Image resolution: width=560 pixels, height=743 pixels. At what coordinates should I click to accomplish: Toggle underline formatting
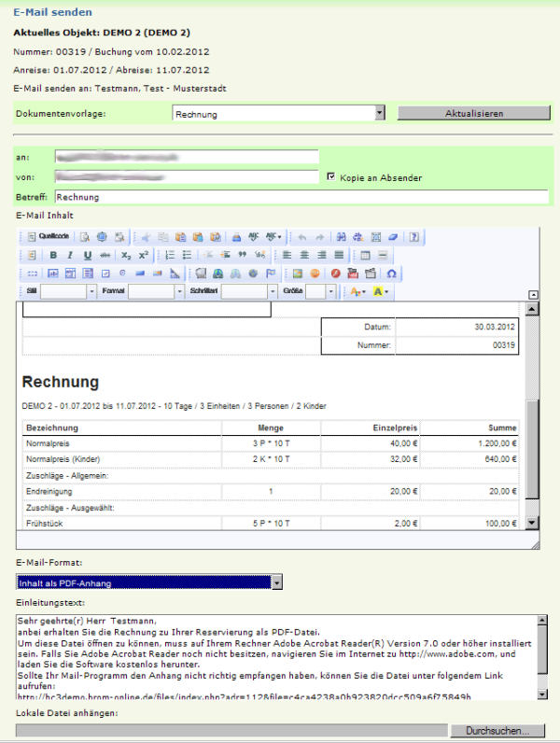[88, 256]
